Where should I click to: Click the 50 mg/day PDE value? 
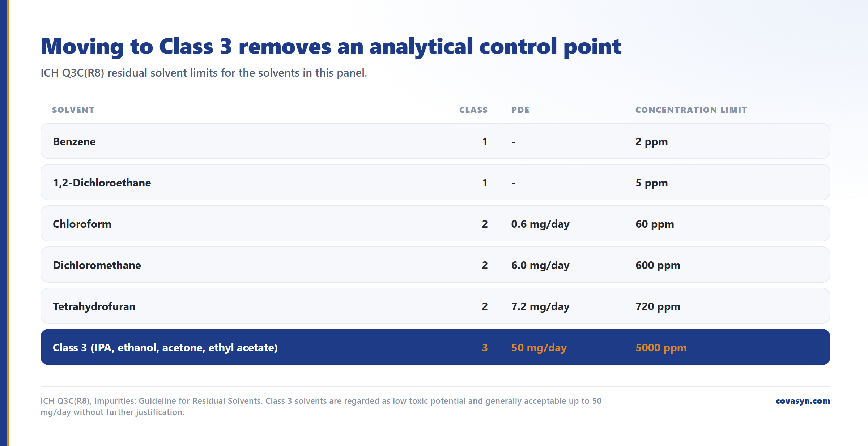pos(539,348)
